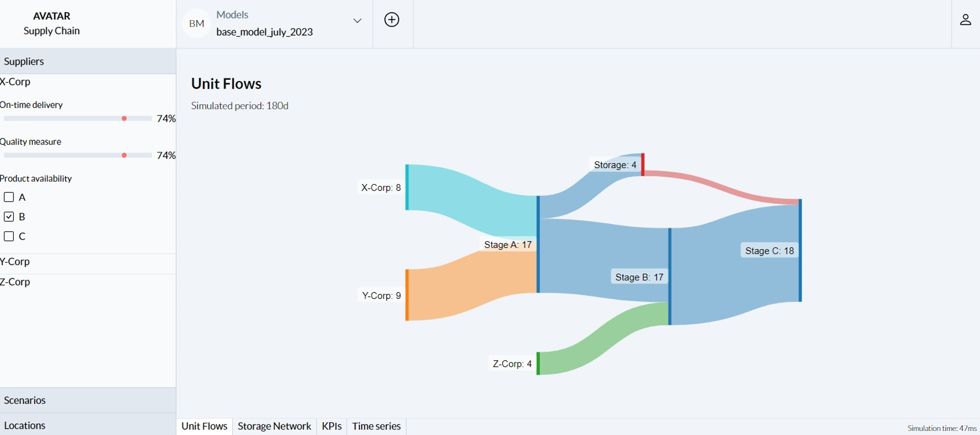Open the Locations panel header
Image resolution: width=980 pixels, height=435 pixels.
coord(88,425)
